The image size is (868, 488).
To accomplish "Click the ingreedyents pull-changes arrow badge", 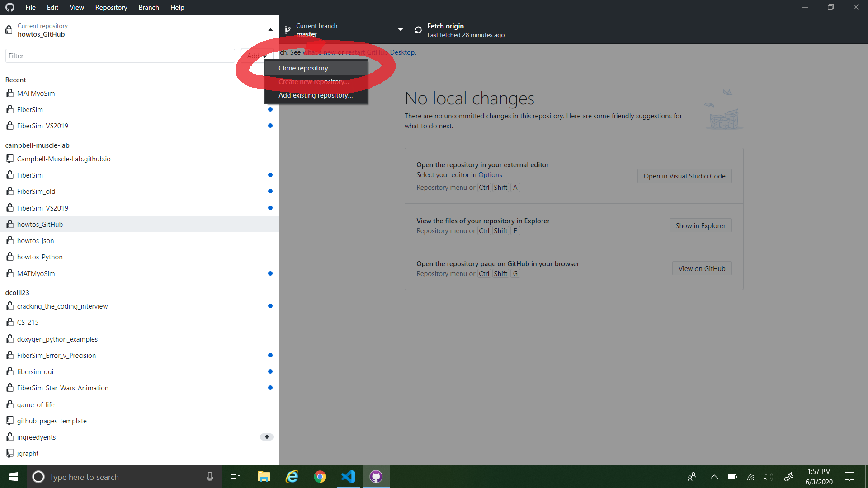I will click(x=267, y=437).
